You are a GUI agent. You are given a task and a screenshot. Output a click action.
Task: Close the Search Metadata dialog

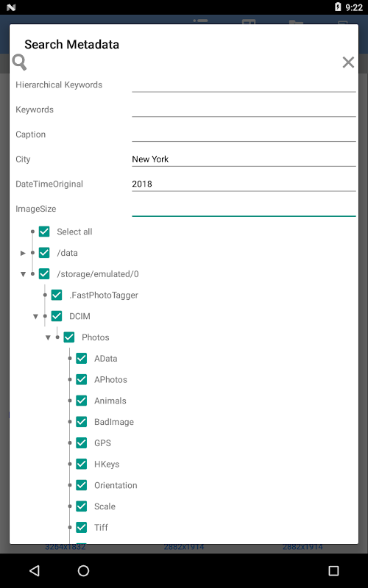(x=348, y=62)
